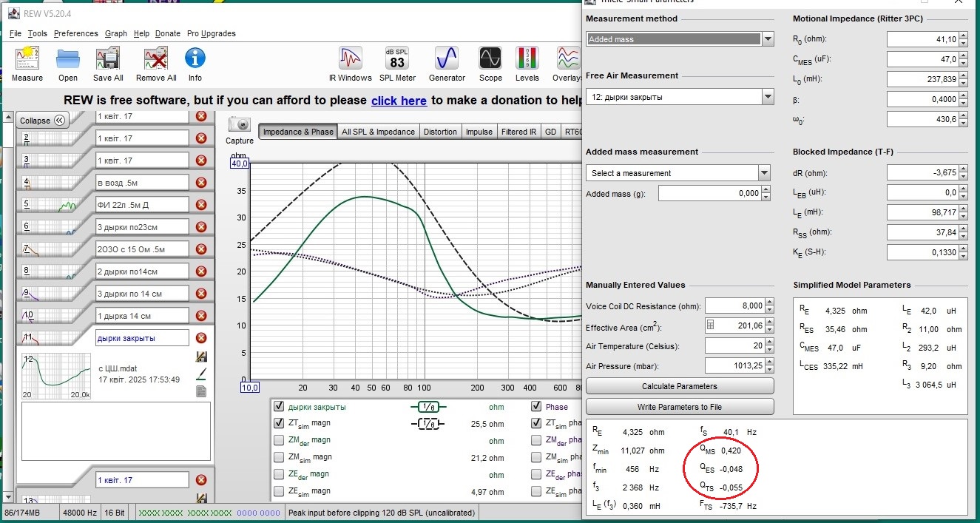Switch to All SPL & Impedance tab
Image resolution: width=980 pixels, height=523 pixels.
pyautogui.click(x=378, y=132)
